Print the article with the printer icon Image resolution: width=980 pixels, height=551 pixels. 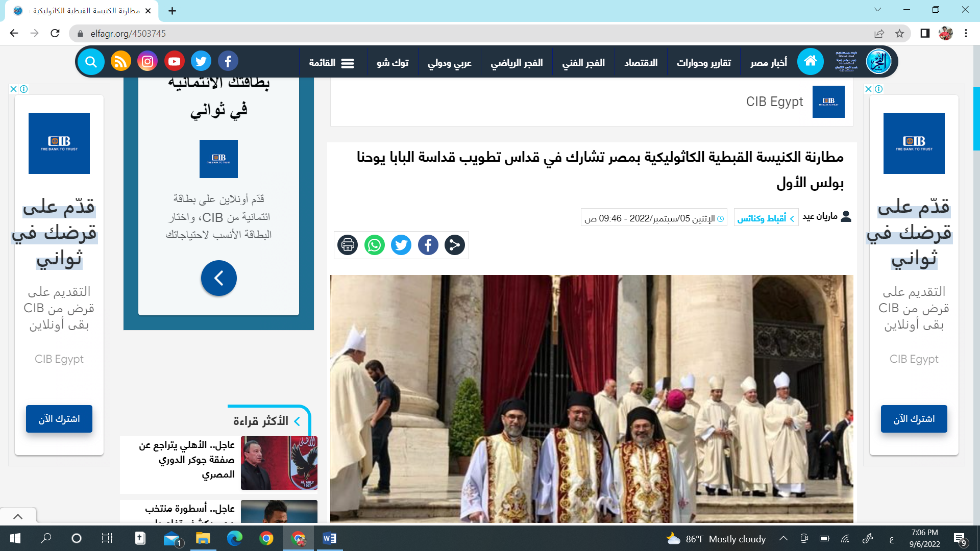pos(348,245)
